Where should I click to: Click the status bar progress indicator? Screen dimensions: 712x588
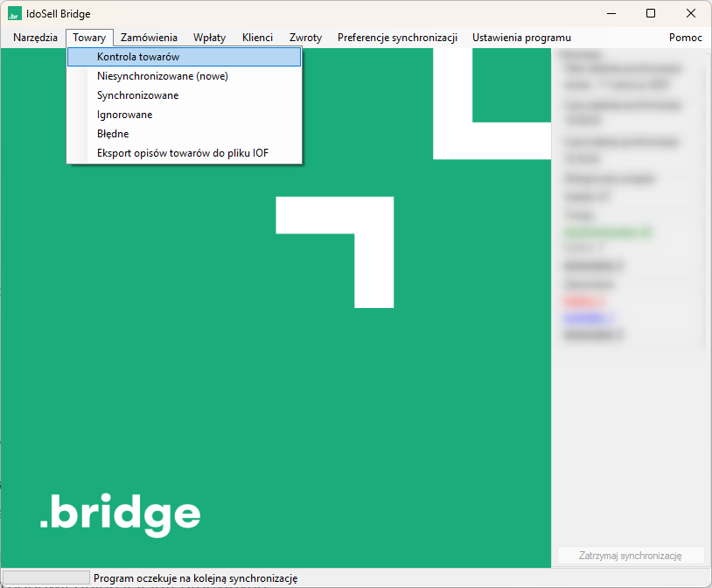[x=46, y=578]
